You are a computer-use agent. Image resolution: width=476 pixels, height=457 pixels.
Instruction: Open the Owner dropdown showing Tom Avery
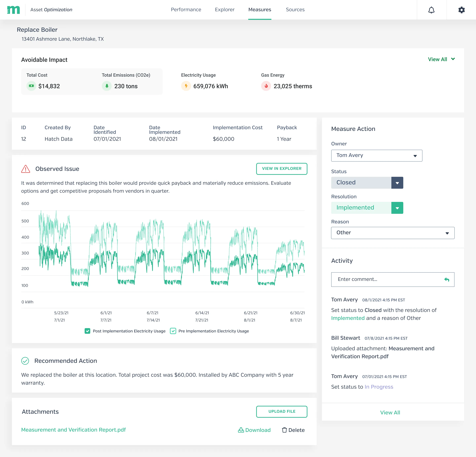(x=377, y=155)
